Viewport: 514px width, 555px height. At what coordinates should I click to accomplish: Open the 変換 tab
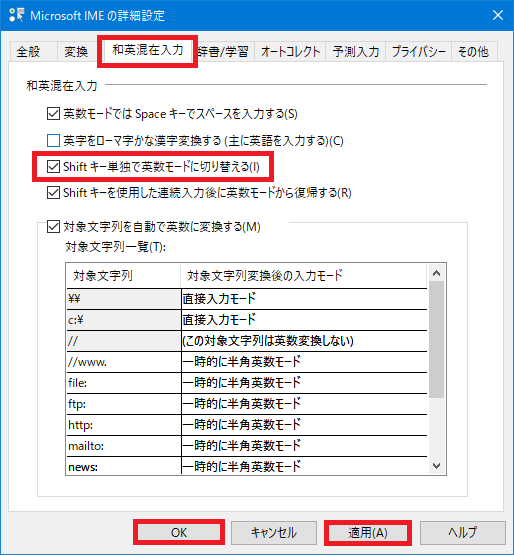point(76,52)
